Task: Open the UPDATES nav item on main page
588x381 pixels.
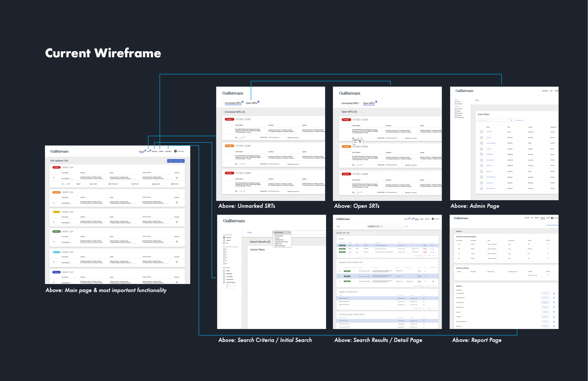Action: [x=142, y=151]
